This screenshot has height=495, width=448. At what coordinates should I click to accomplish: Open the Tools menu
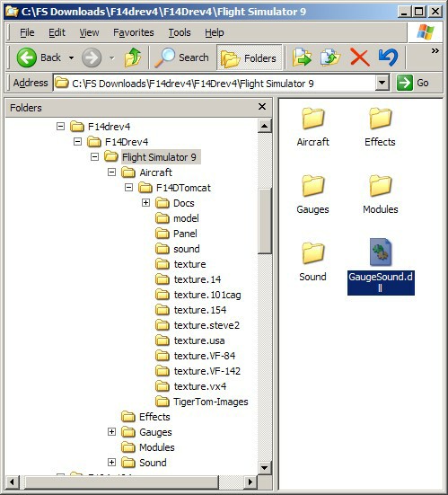click(x=180, y=32)
